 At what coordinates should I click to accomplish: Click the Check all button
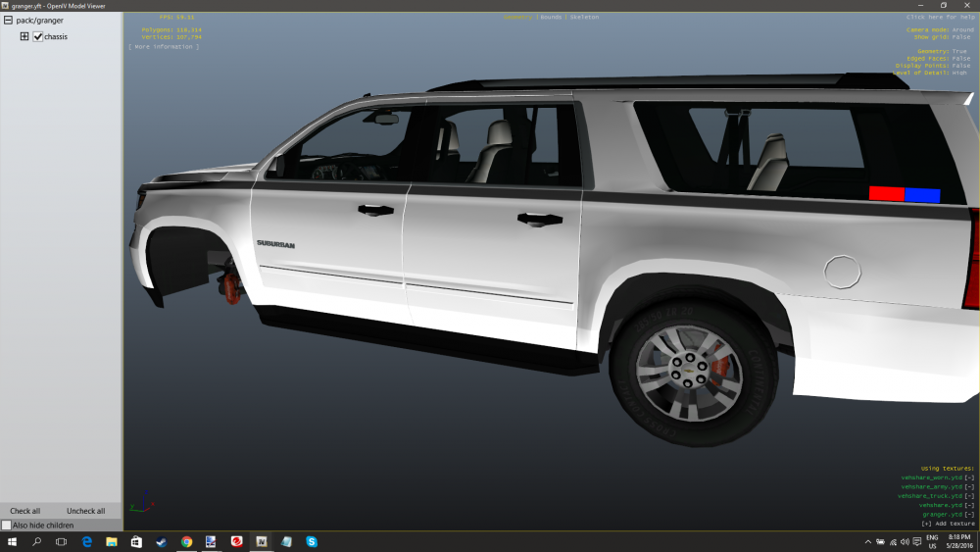(x=25, y=511)
